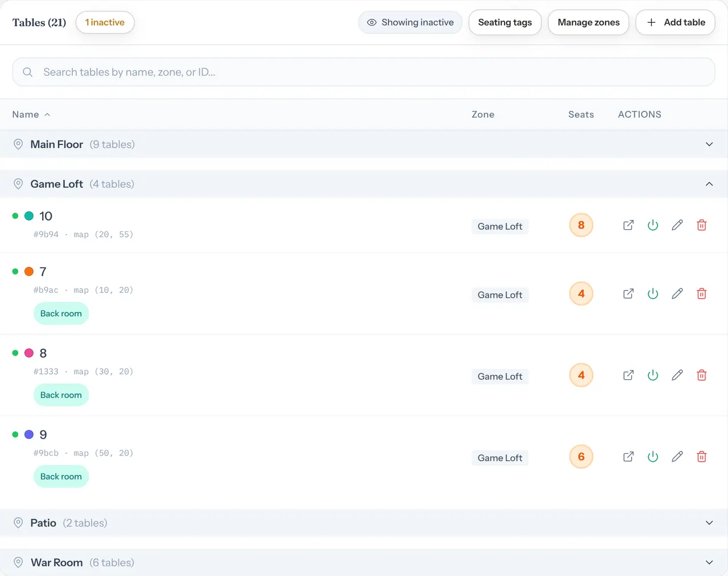Click the magnifier search icon
Image resolution: width=728 pixels, height=576 pixels.
[27, 72]
